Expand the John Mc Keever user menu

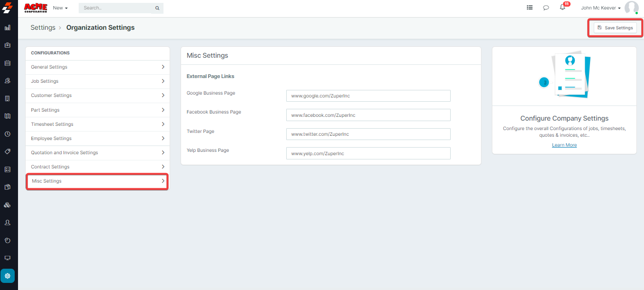(600, 8)
